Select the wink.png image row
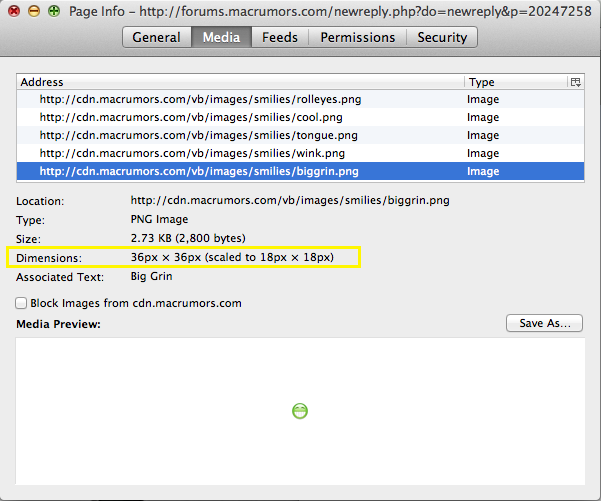This screenshot has width=601, height=501. tap(300, 153)
